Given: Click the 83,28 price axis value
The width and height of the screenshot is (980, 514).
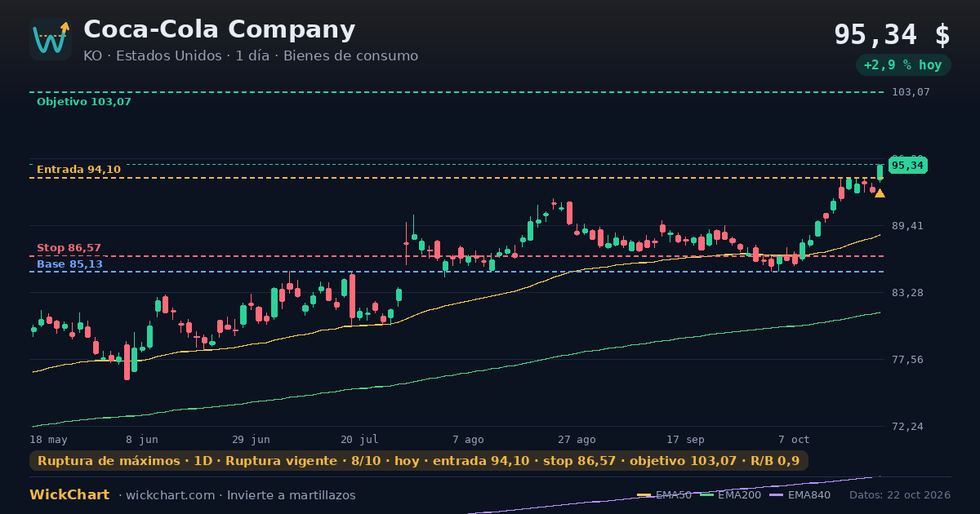Looking at the screenshot, I should click(908, 292).
